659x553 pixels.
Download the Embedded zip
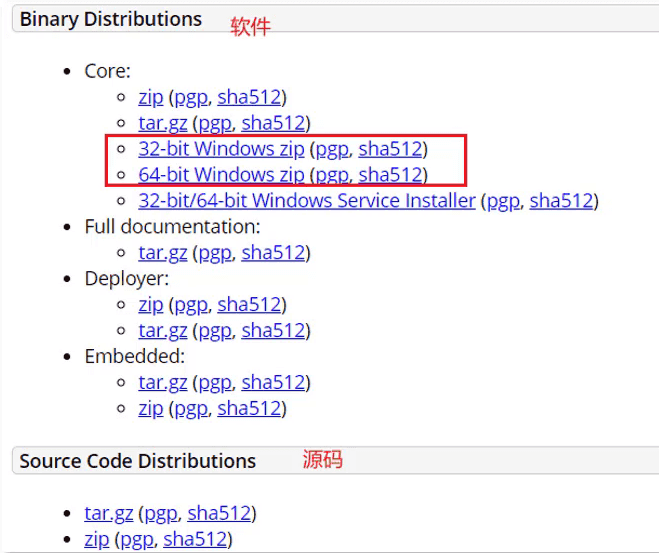(x=150, y=409)
